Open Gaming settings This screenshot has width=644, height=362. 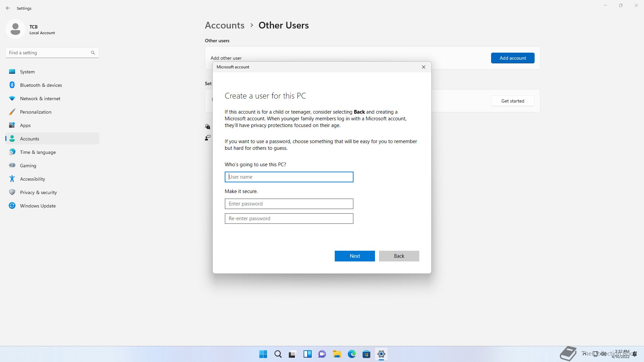pos(52,166)
